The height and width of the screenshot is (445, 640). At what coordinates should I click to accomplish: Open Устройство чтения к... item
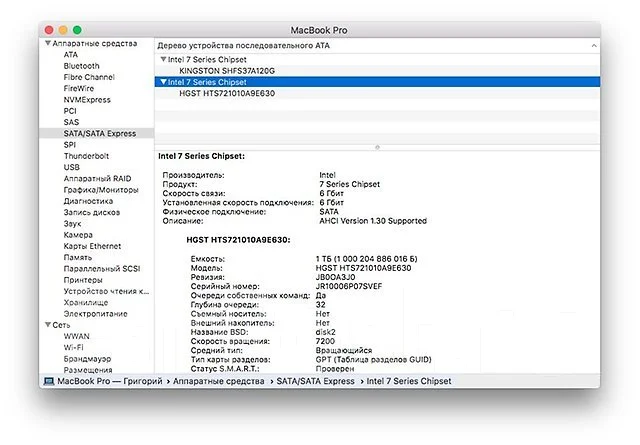[106, 291]
